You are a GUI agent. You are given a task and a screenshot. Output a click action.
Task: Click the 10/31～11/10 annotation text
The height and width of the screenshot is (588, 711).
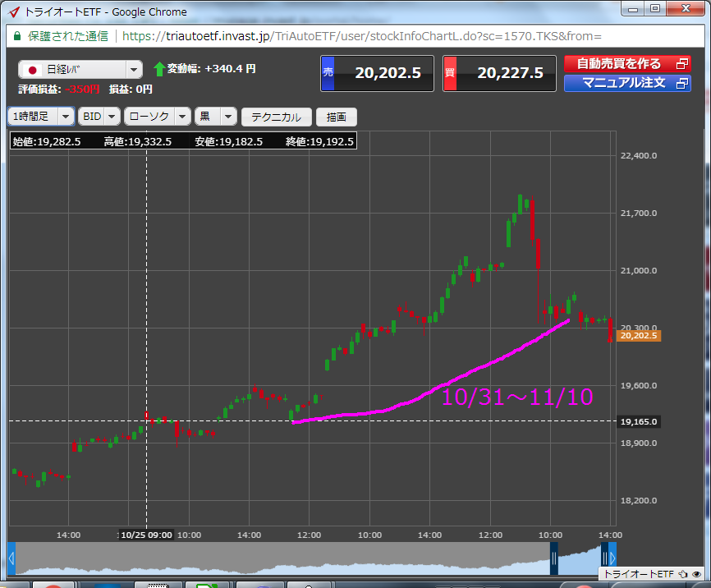pyautogui.click(x=517, y=397)
